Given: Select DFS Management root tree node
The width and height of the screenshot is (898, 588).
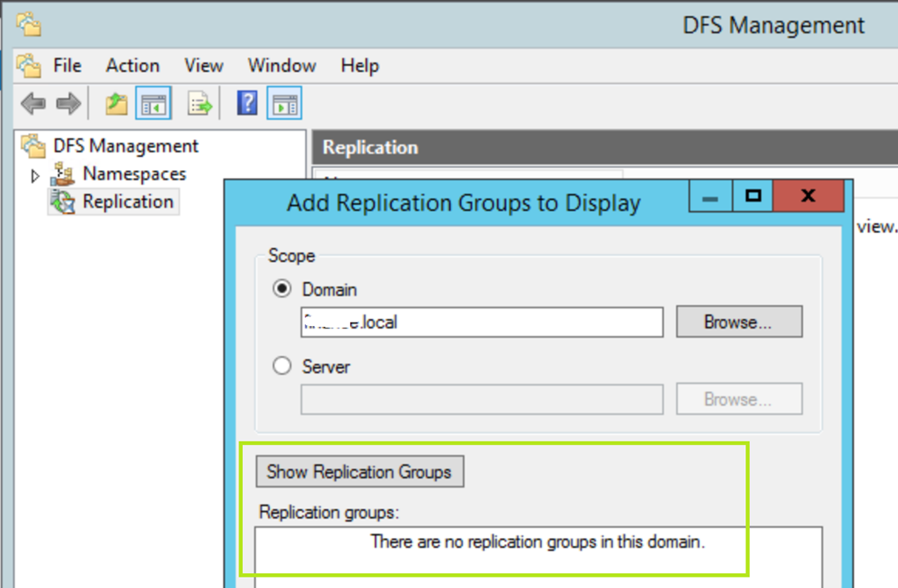Looking at the screenshot, I should [125, 145].
